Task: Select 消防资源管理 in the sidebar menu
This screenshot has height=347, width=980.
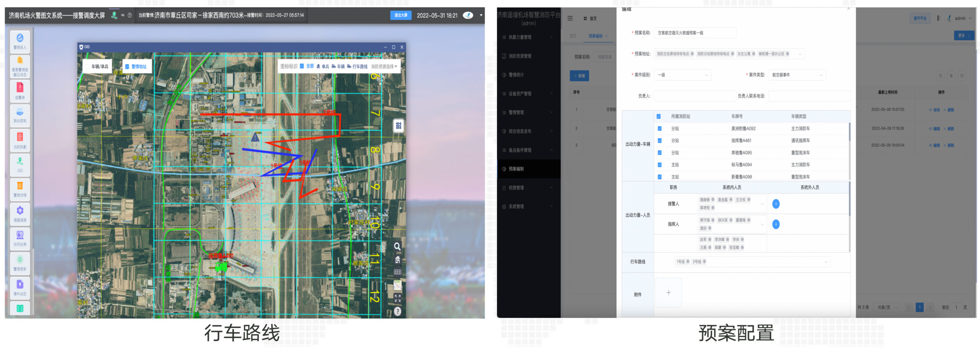Action: [529, 56]
